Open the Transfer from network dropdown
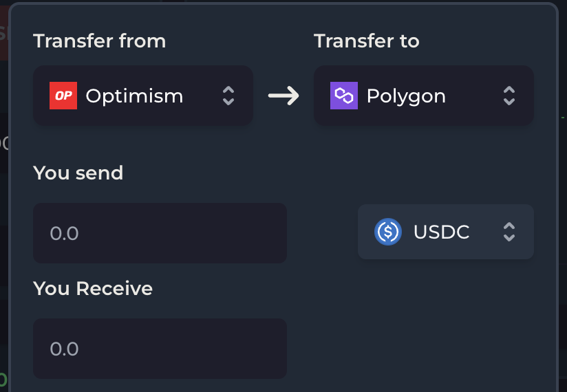The height and width of the screenshot is (392, 567). [143, 96]
